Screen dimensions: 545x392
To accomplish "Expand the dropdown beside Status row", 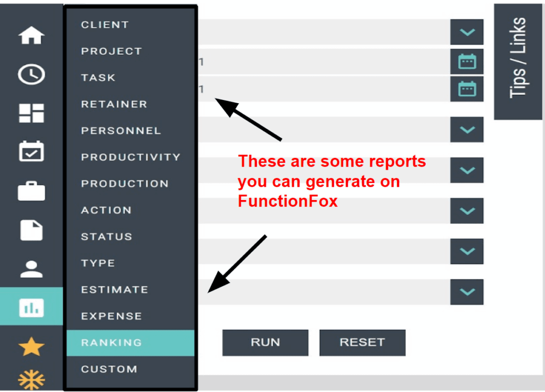I will (x=467, y=252).
